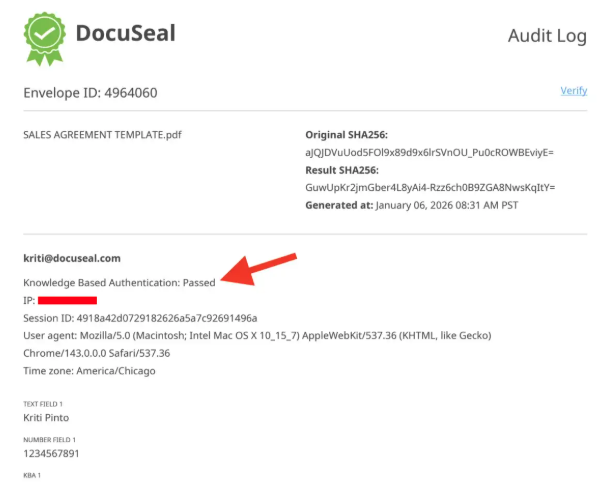607x485 pixels.
Task: Click the Original SHA256 hash value
Action: click(429, 153)
